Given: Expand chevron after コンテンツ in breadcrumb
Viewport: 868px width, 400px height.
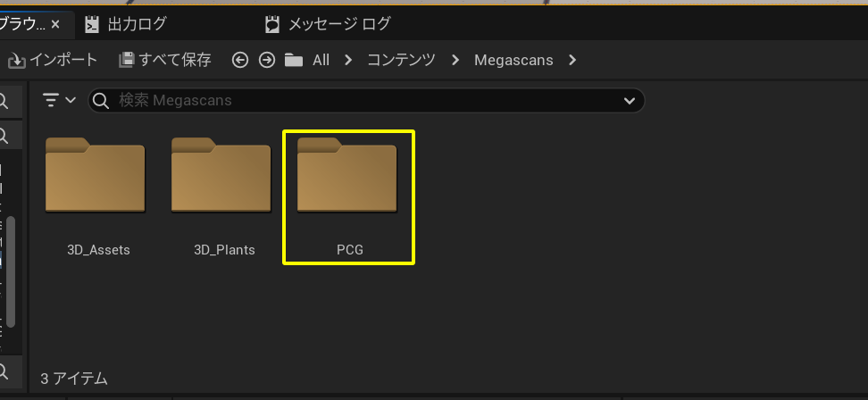Looking at the screenshot, I should [x=455, y=60].
